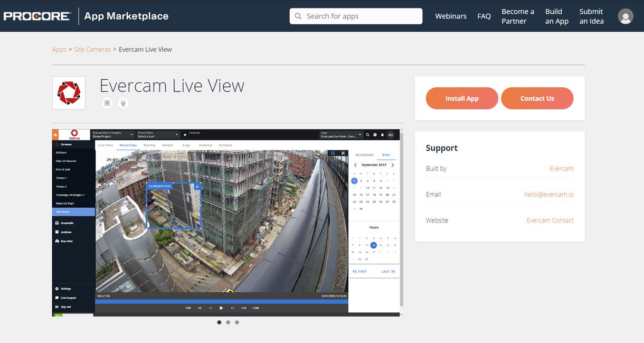This screenshot has height=343, width=644.
Task: Click the Contact Us button
Action: coord(537,98)
